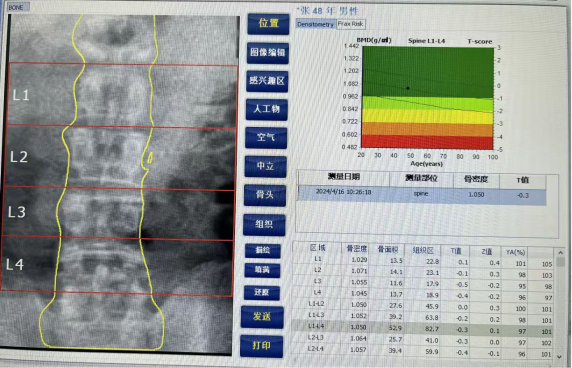The height and width of the screenshot is (368, 572).
Task: Select the 2024/4/16 spine measurement row
Action: coord(422,194)
